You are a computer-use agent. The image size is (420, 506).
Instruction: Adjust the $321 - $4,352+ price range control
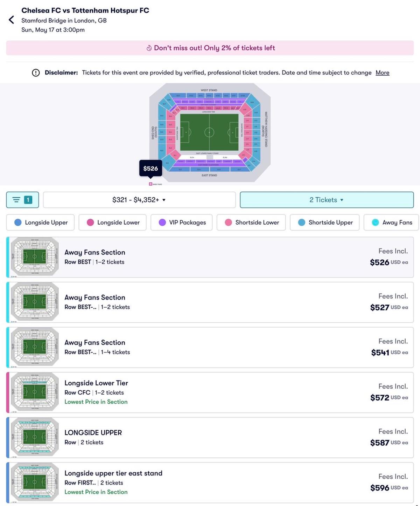(x=139, y=200)
